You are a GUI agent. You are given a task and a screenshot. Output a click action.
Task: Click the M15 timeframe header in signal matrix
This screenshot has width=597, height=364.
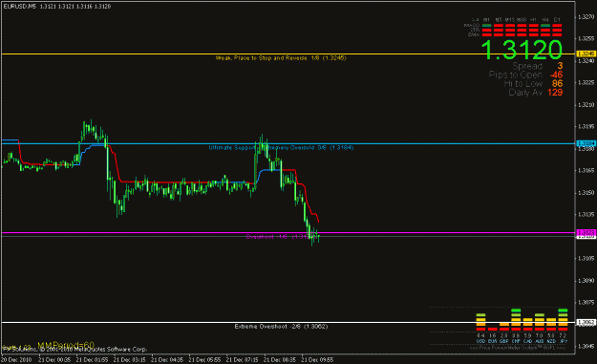[x=510, y=20]
